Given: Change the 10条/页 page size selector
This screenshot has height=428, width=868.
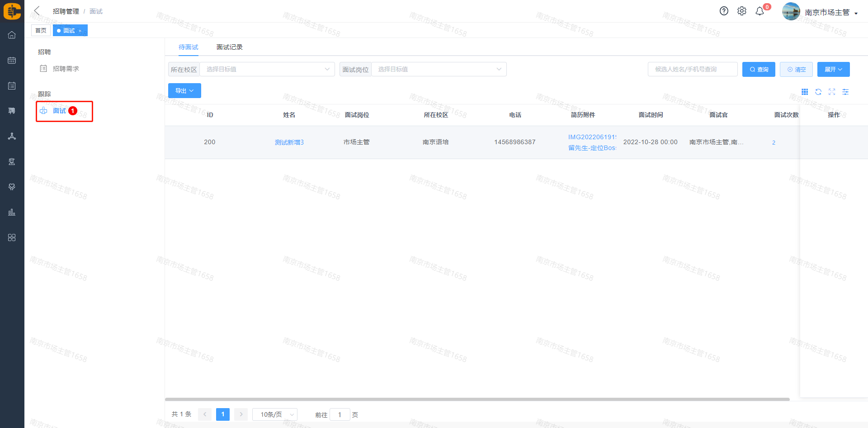Looking at the screenshot, I should coord(274,414).
